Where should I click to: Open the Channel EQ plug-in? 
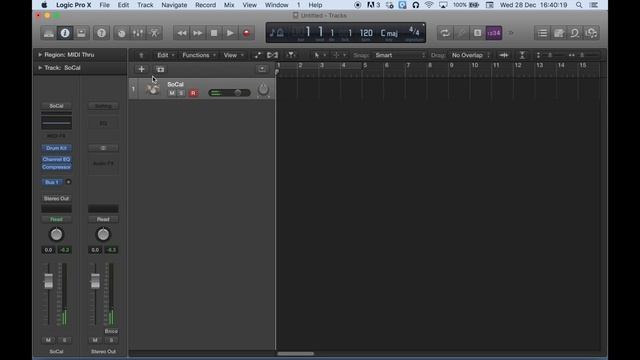tap(56, 159)
